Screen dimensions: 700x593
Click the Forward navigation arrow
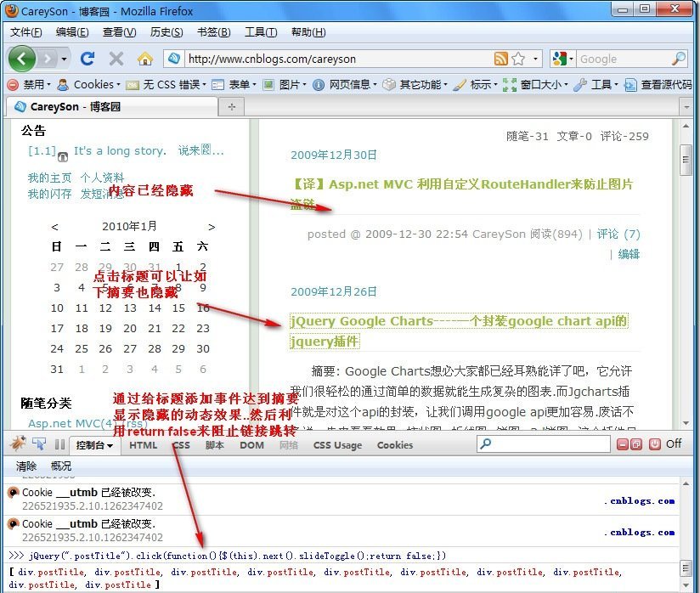[48, 59]
